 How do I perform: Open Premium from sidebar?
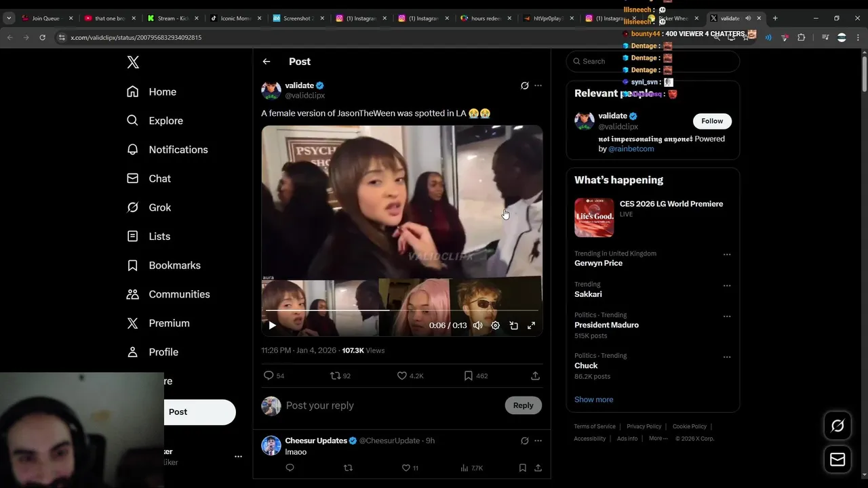click(x=158, y=323)
